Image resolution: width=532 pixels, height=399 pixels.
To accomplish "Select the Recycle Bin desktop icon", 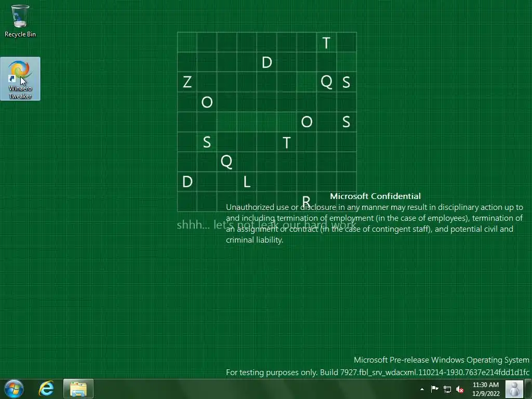I will [x=20, y=21].
